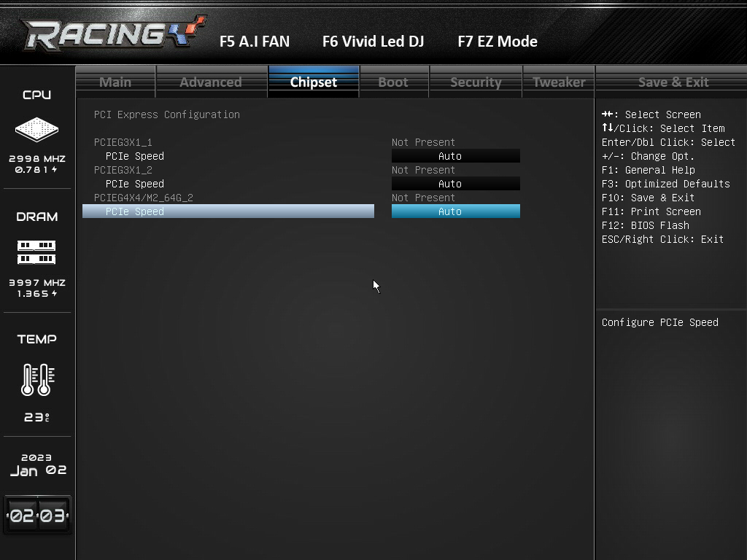Click the 02:03 clock display
The width and height of the screenshot is (747, 560).
(x=38, y=516)
